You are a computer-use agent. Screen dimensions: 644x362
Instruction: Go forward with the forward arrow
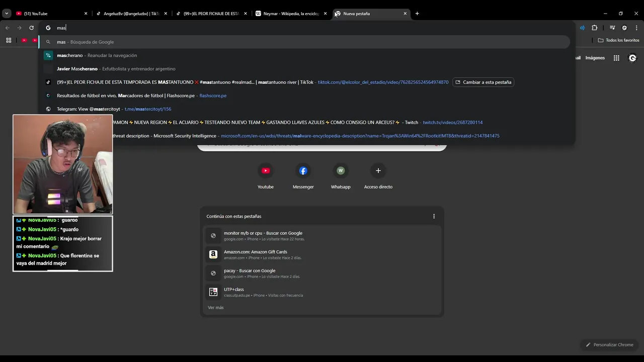point(19,28)
